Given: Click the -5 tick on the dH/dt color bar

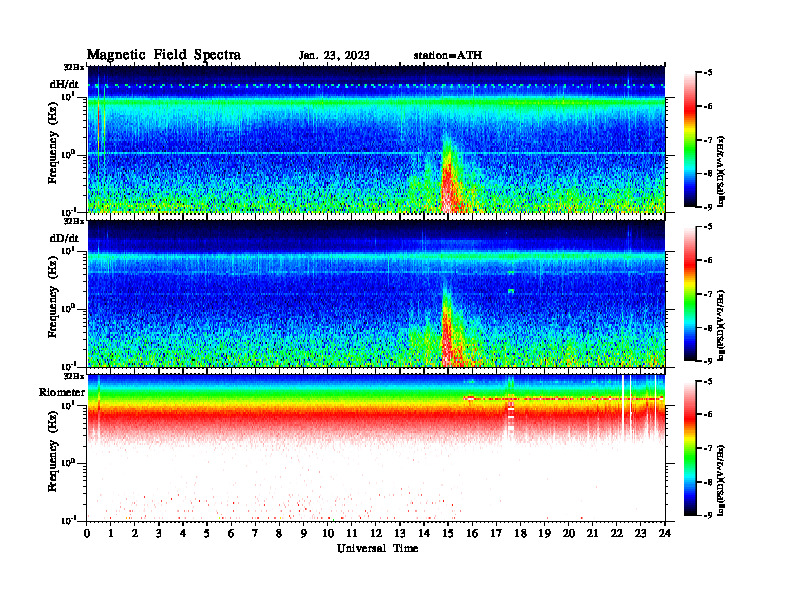Looking at the screenshot, I should (x=708, y=73).
